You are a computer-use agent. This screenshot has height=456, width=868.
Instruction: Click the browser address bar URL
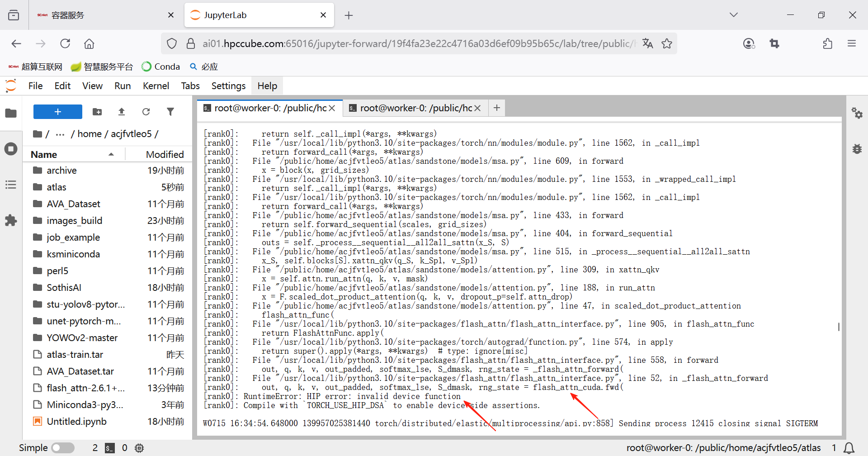pos(419,43)
